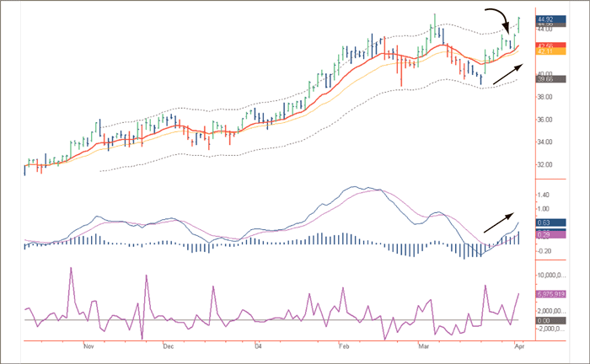The width and height of the screenshot is (590, 364).
Task: Click the blue 44.92 price label
Action: pos(549,18)
